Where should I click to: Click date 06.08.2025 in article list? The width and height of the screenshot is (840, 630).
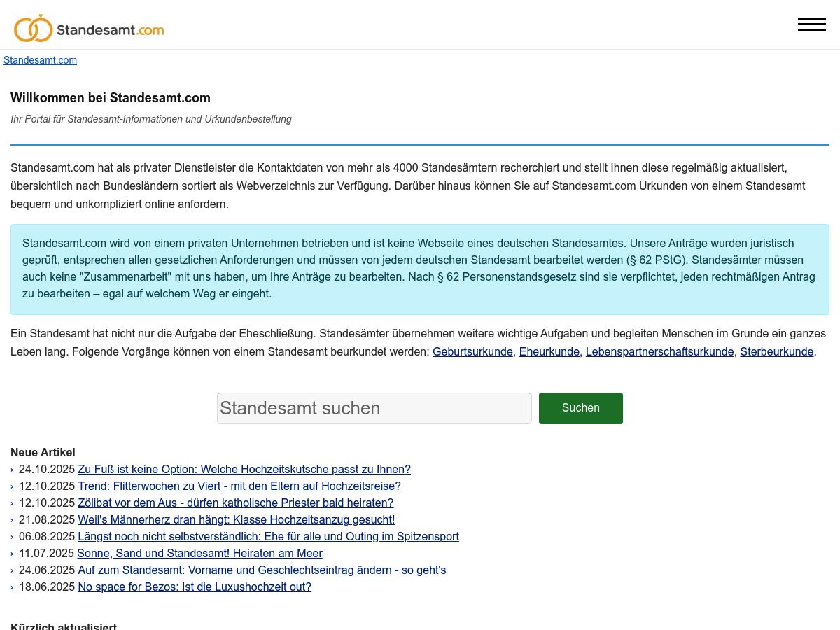[x=47, y=536]
